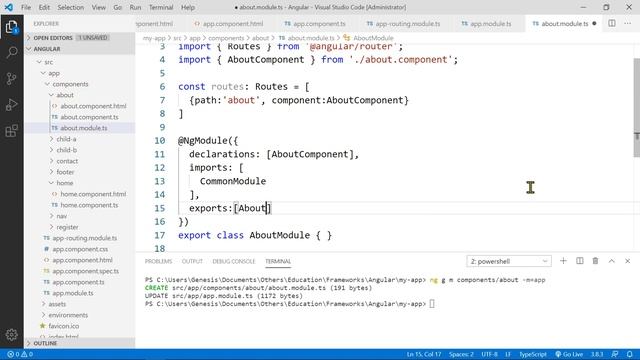The height and width of the screenshot is (360, 640).
Task: Collapse the src folder
Action: (x=49, y=62)
